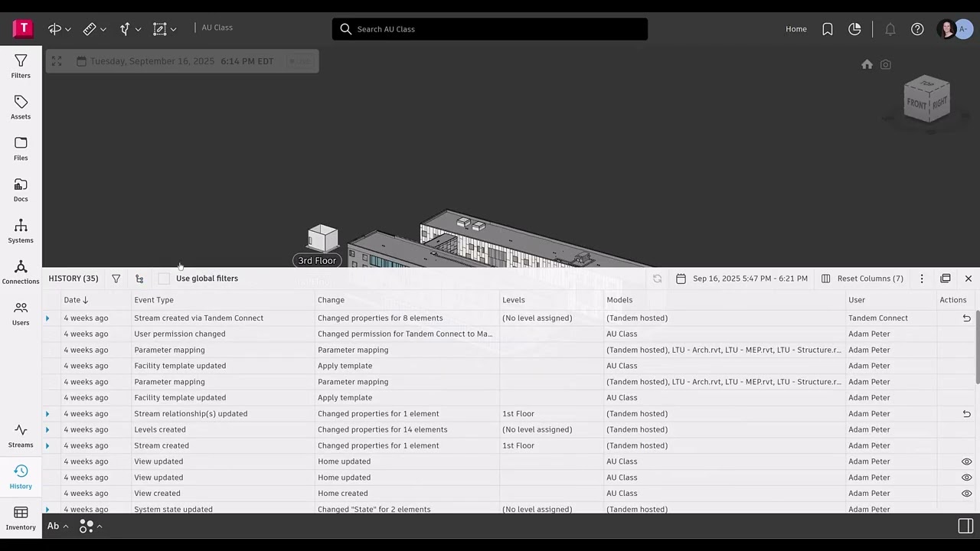Viewport: 980px width, 551px height.
Task: Open the History panel more options menu
Action: click(x=922, y=279)
